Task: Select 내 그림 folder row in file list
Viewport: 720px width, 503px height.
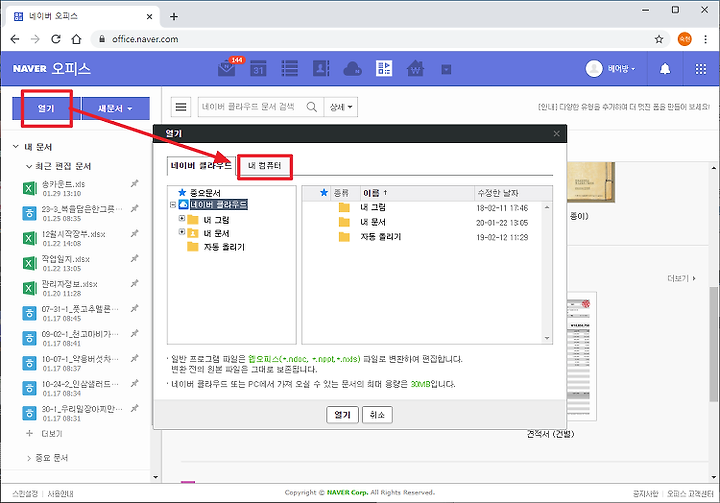Action: pos(423,208)
